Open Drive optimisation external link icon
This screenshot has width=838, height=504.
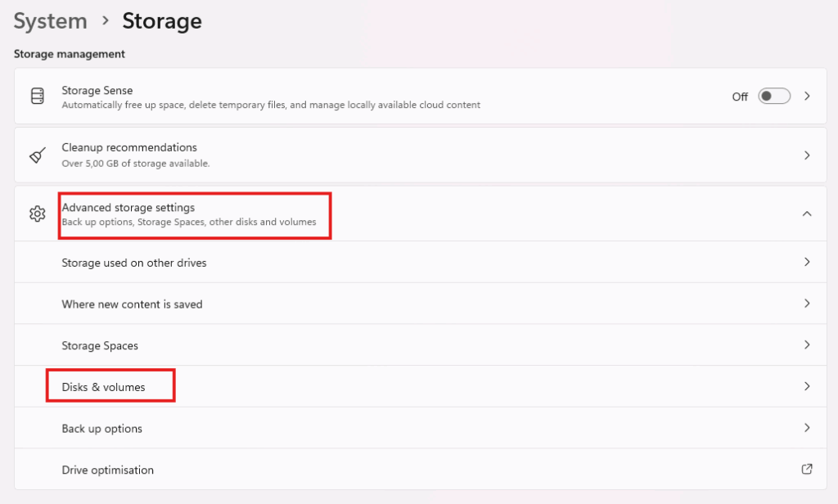point(807,469)
